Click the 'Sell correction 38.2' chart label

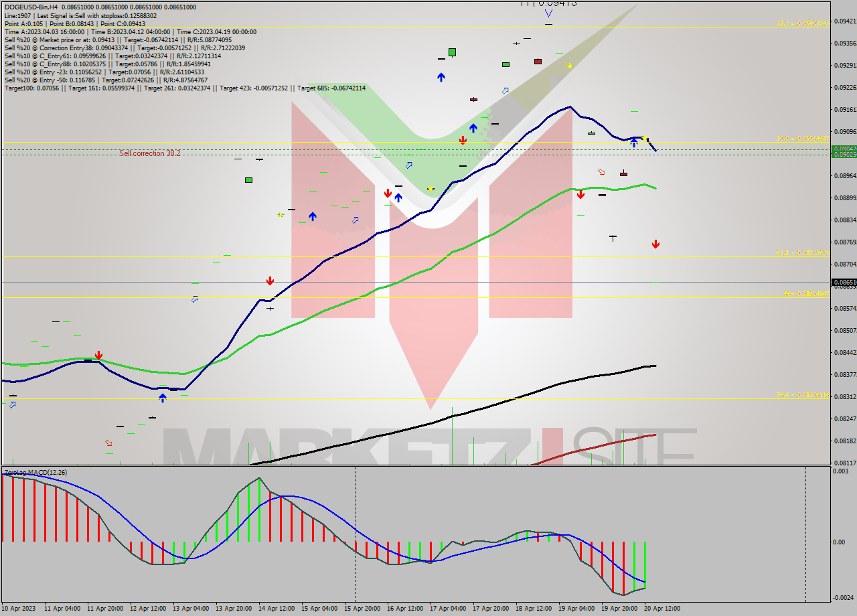pyautogui.click(x=150, y=153)
